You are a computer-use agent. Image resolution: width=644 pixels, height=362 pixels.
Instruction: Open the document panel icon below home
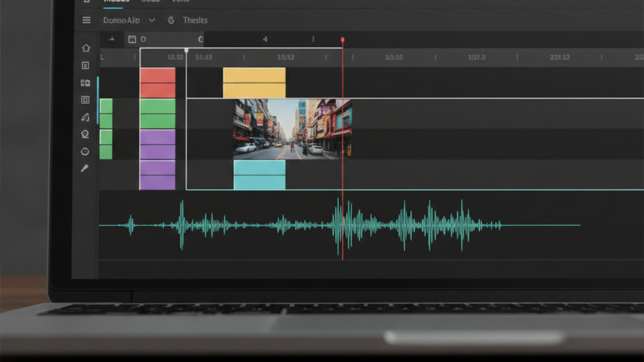[x=86, y=66]
